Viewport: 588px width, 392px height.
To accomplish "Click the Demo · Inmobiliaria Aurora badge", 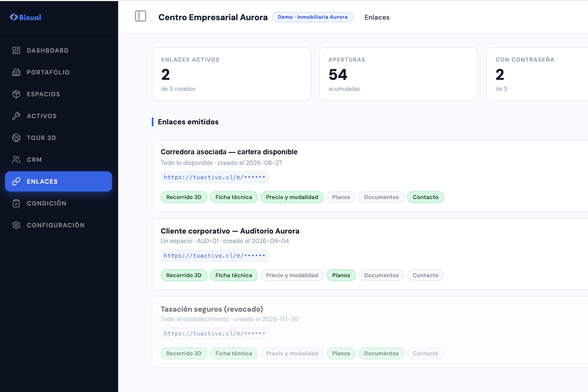I will (x=313, y=17).
